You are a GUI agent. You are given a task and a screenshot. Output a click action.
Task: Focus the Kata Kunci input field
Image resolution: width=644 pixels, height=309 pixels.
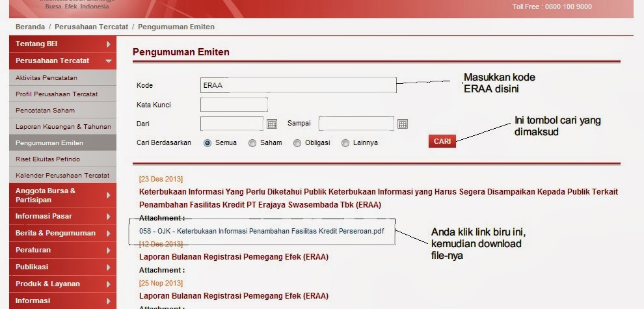coord(234,104)
